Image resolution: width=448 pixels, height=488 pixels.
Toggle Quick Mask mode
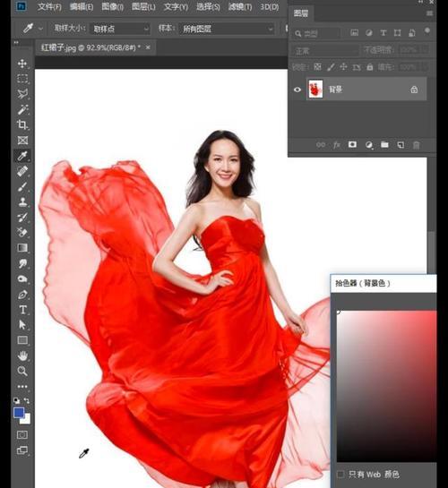pyautogui.click(x=22, y=435)
